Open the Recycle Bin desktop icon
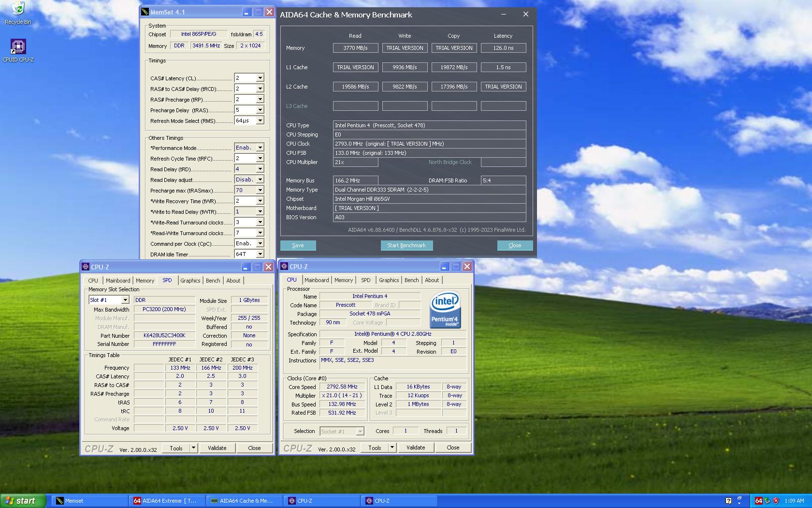The width and height of the screenshot is (812, 508). click(x=18, y=13)
